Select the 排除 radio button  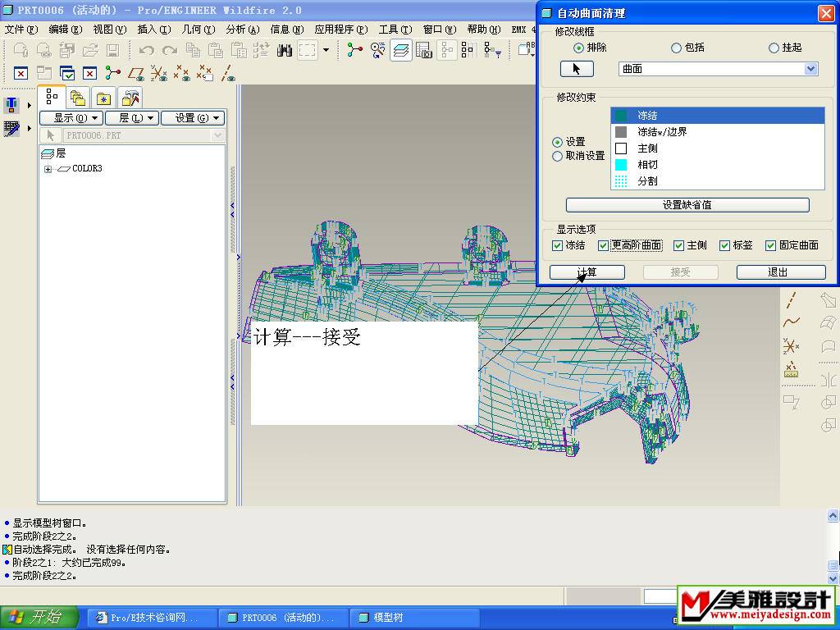578,48
